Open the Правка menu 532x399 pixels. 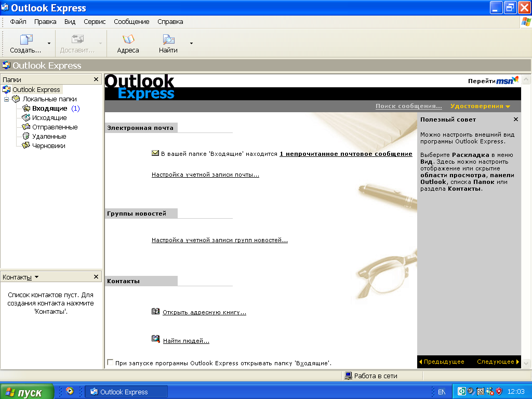click(x=45, y=22)
